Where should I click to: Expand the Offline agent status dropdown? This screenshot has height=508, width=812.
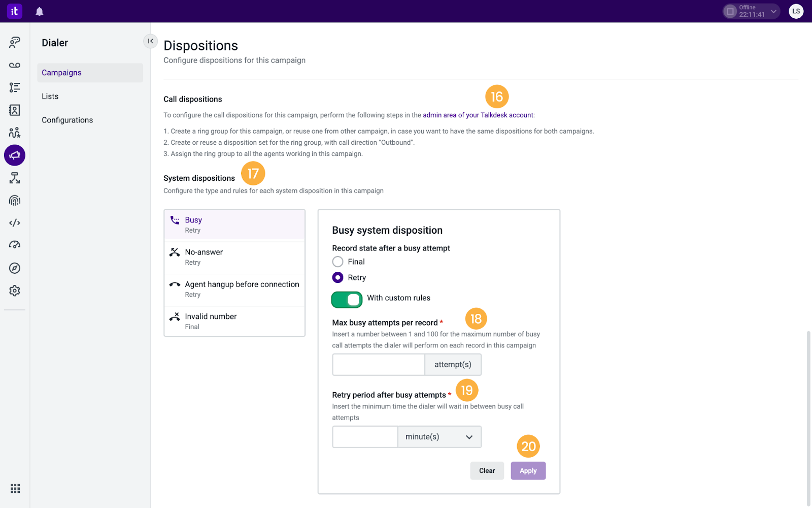751,11
